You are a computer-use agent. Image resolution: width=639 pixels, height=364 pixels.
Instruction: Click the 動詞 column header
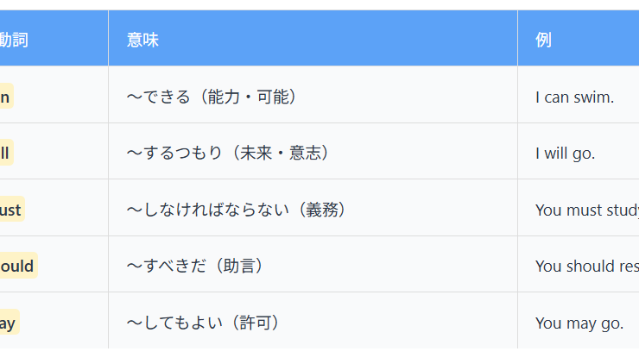pos(14,39)
